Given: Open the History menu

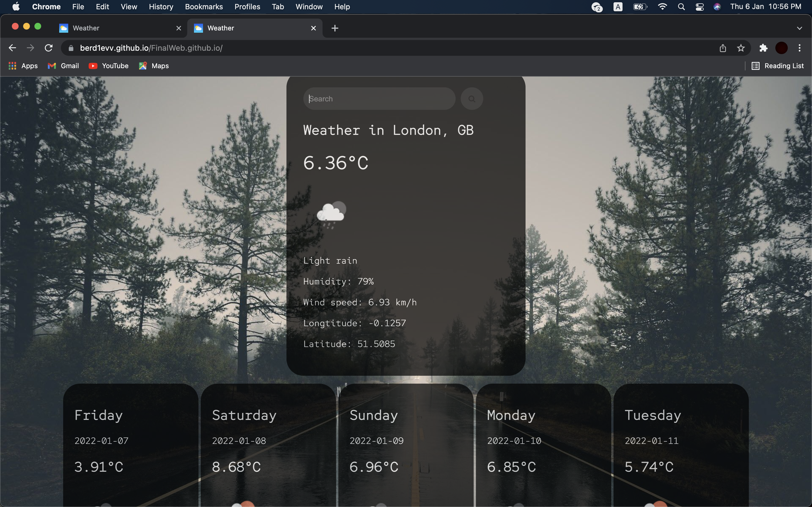Looking at the screenshot, I should click(161, 7).
